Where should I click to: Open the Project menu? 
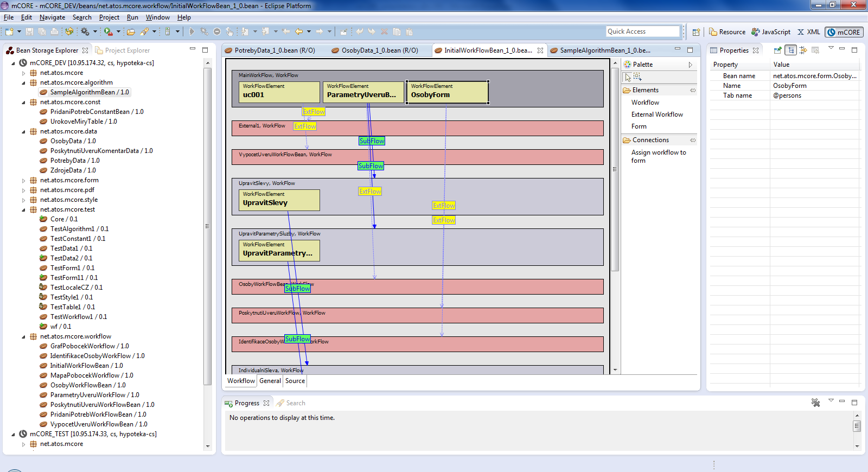tap(109, 17)
